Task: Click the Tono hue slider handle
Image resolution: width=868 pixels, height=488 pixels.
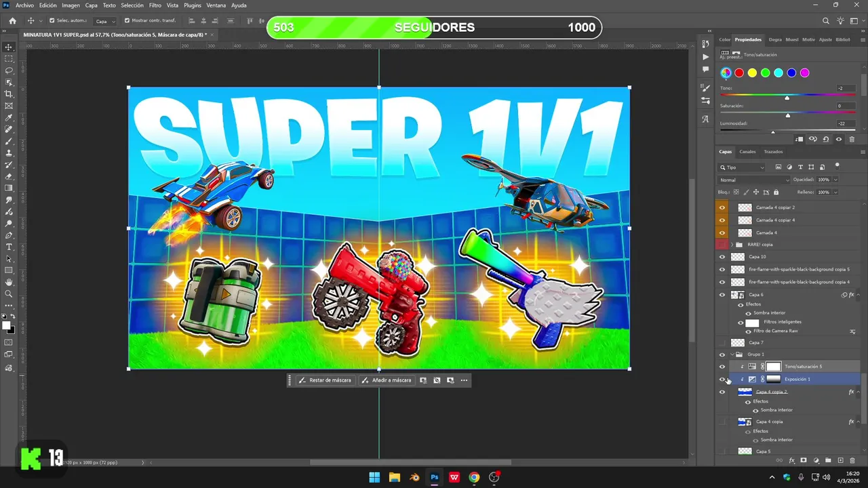Action: click(787, 98)
